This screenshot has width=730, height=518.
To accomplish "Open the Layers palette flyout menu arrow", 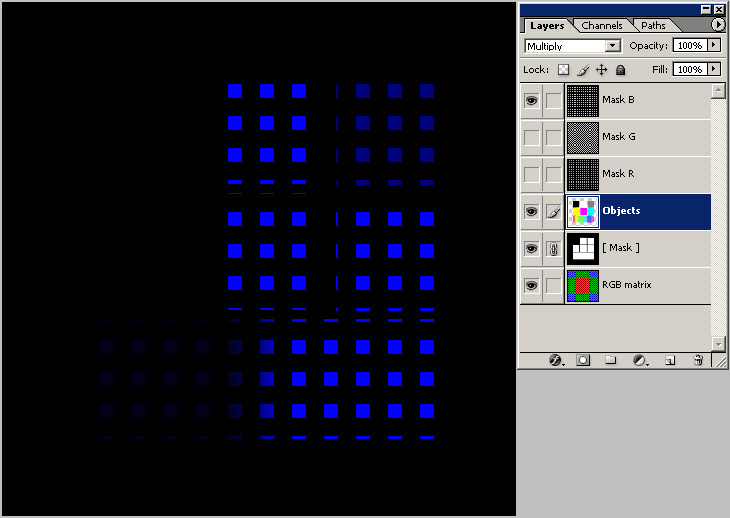I will point(718,25).
